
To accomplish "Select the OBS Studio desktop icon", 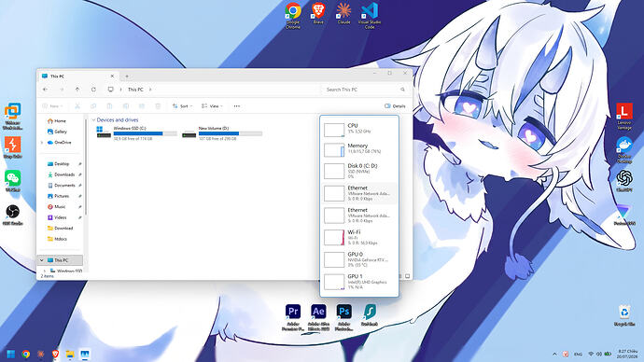I will (13, 215).
